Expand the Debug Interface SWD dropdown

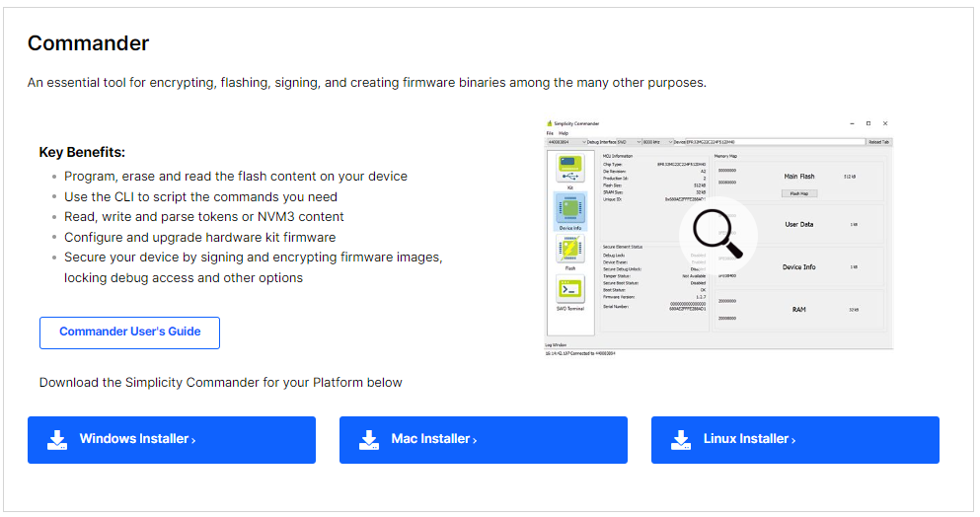pyautogui.click(x=630, y=142)
